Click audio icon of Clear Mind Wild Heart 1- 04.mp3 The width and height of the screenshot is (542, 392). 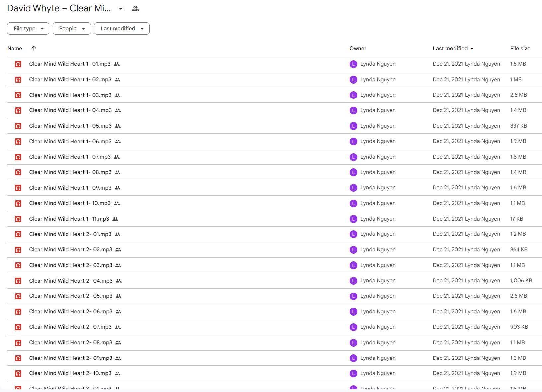coord(18,110)
